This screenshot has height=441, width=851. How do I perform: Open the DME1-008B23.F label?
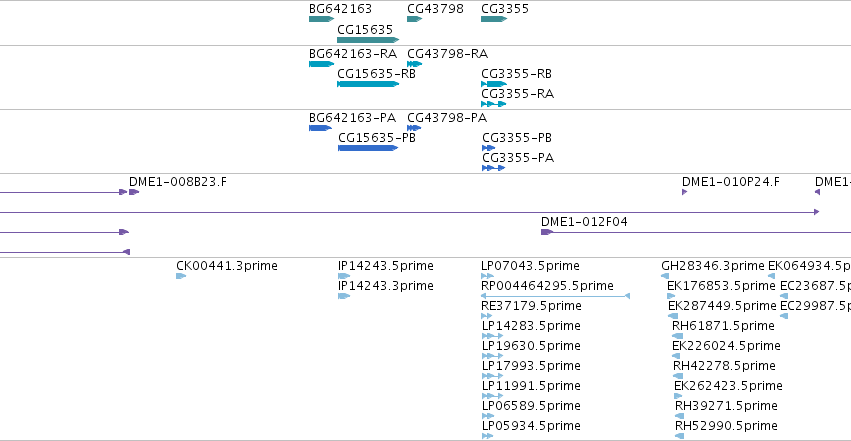178,182
